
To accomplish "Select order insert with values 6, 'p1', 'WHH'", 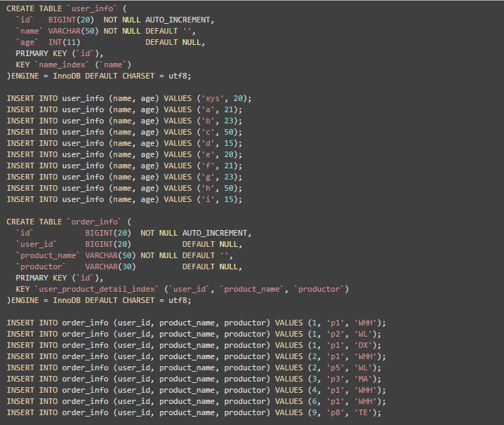I will point(196,402).
